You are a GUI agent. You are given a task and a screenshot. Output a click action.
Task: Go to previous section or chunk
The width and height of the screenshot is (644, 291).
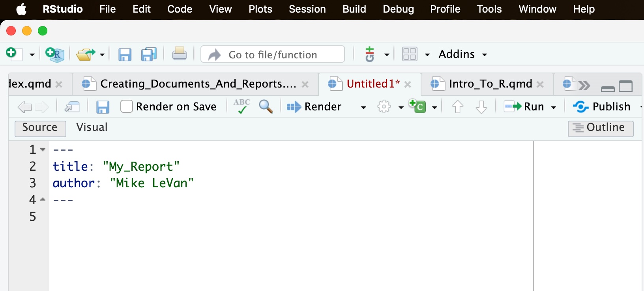tap(457, 106)
